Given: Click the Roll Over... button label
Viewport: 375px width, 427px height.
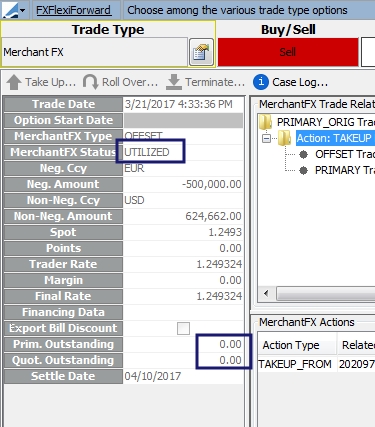Looking at the screenshot, I should 130,82.
